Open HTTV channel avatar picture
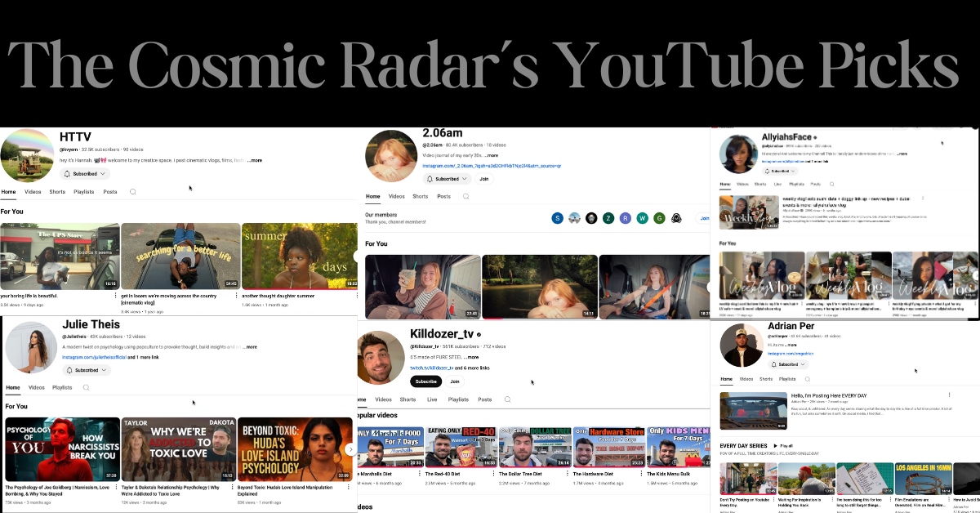The height and width of the screenshot is (513, 980). click(27, 155)
